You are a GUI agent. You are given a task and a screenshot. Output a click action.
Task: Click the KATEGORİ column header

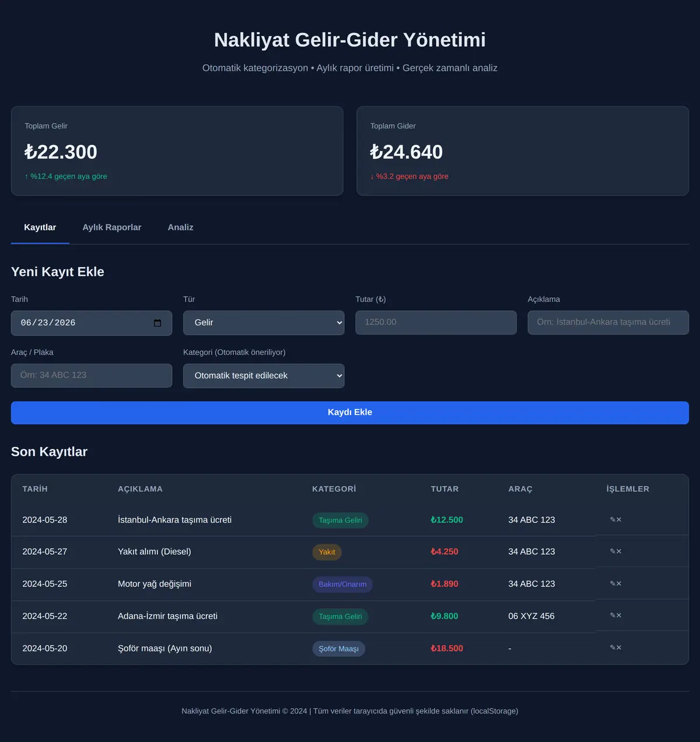coord(334,489)
